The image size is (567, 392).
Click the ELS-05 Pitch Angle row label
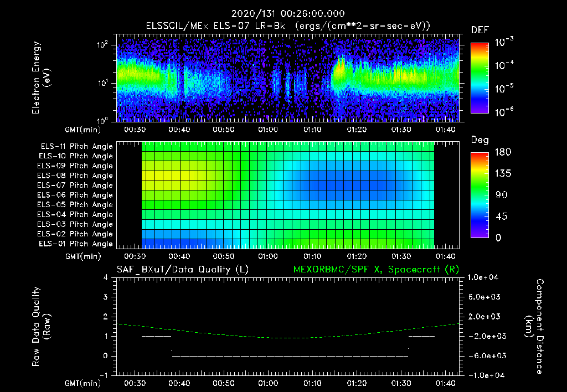coord(75,205)
